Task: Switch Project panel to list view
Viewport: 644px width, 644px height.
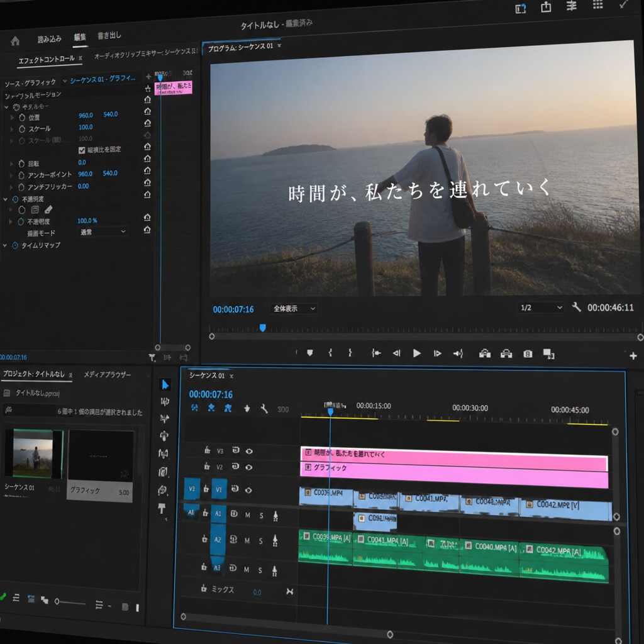Action: coord(16,597)
